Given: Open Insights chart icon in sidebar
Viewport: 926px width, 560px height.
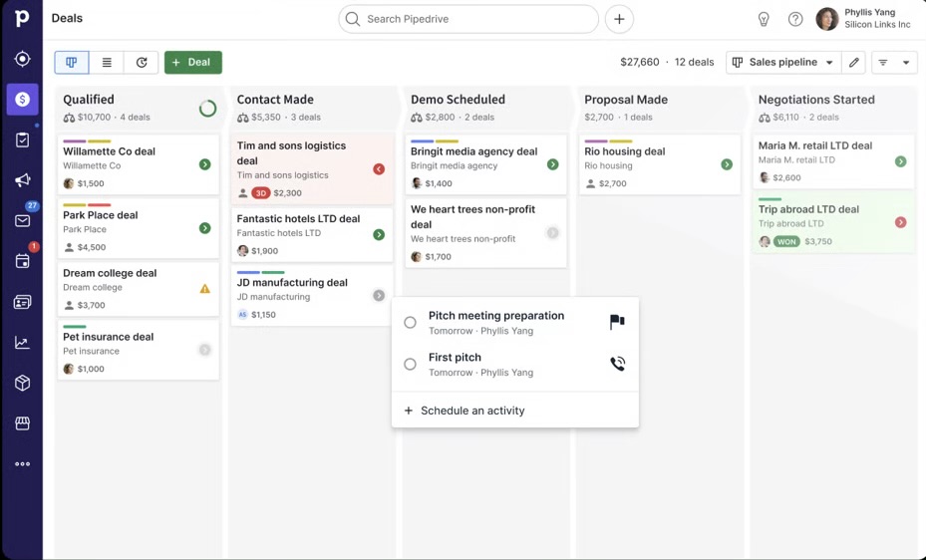Looking at the screenshot, I should coord(22,343).
